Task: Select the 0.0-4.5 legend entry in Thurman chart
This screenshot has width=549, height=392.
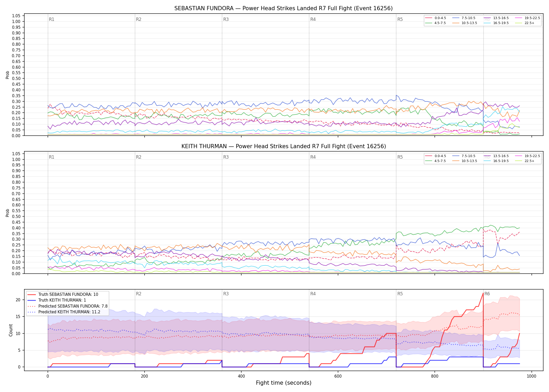Action: (436, 156)
